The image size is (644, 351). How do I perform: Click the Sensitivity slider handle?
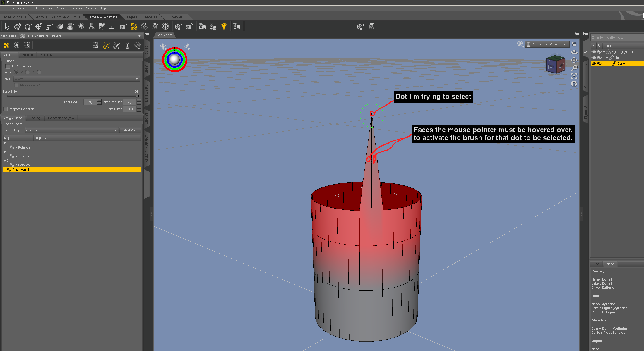click(137, 96)
